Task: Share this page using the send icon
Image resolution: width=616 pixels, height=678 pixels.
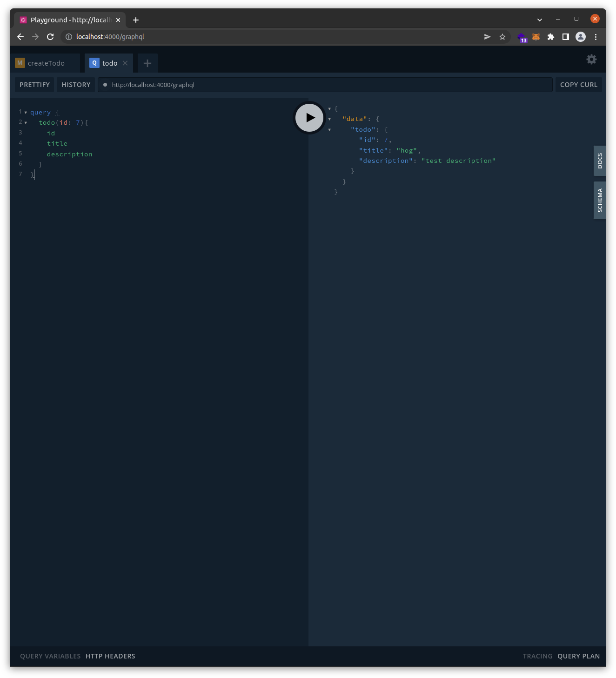Action: [x=487, y=37]
